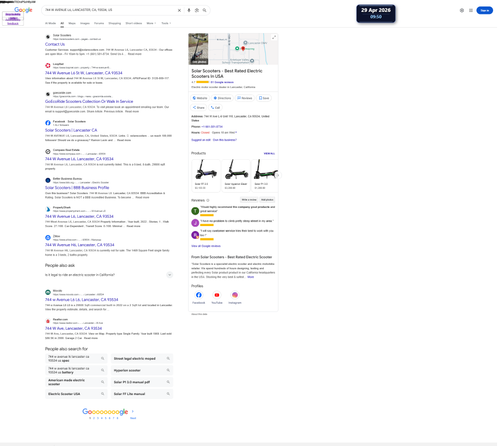Click Write a review button
500x446 pixels.
(249, 200)
